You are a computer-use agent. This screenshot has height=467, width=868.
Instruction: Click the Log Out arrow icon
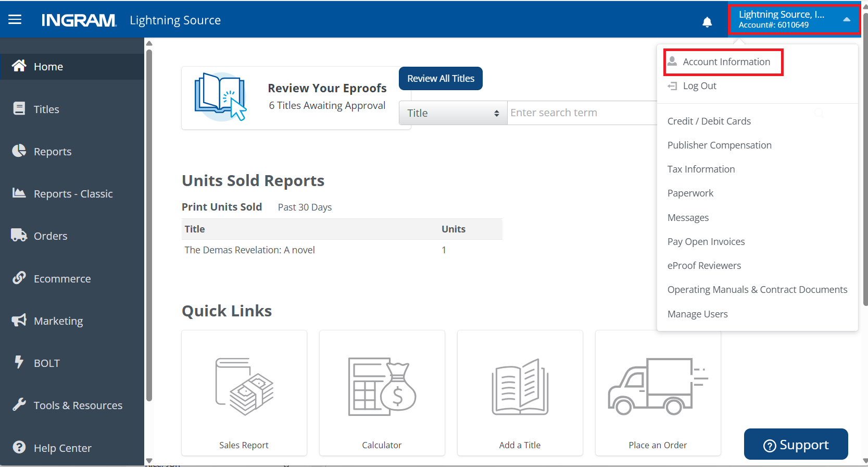tap(672, 86)
